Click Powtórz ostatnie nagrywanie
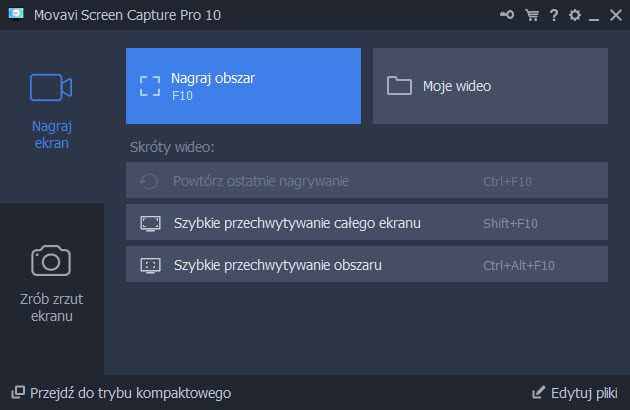This screenshot has width=630, height=410. click(366, 181)
